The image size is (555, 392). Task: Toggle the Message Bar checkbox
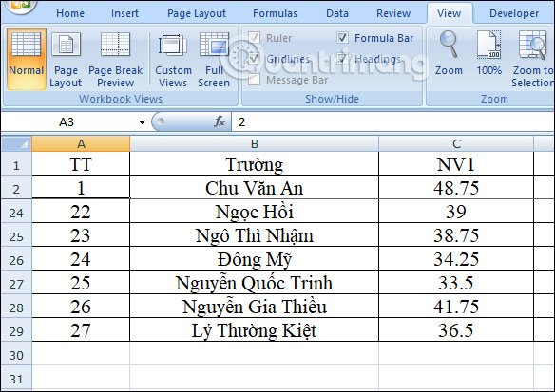pos(254,80)
